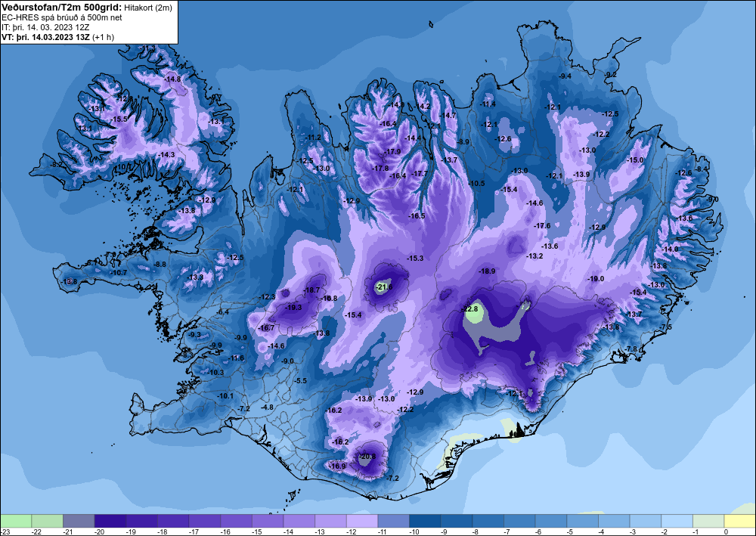The height and width of the screenshot is (536, 756).
Task: Click the -9.4 value on the northeast coast
Action: tap(565, 76)
